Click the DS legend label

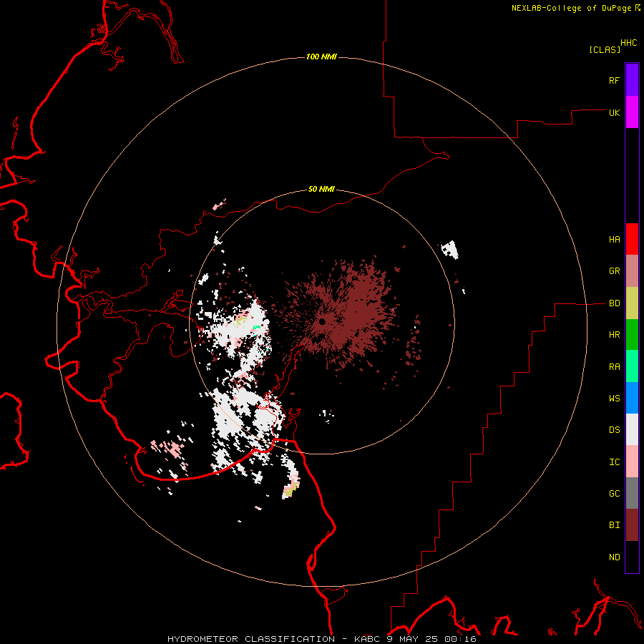pos(614,429)
